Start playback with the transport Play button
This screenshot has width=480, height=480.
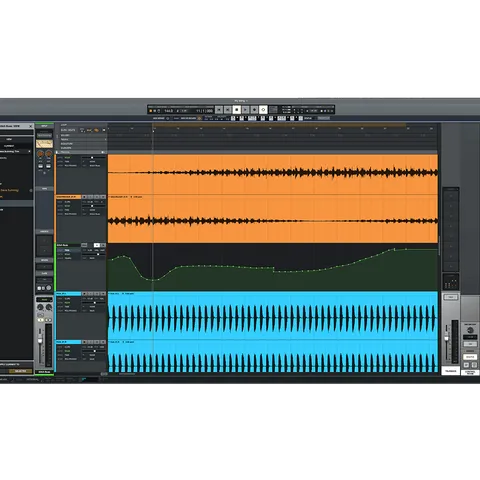(246, 109)
